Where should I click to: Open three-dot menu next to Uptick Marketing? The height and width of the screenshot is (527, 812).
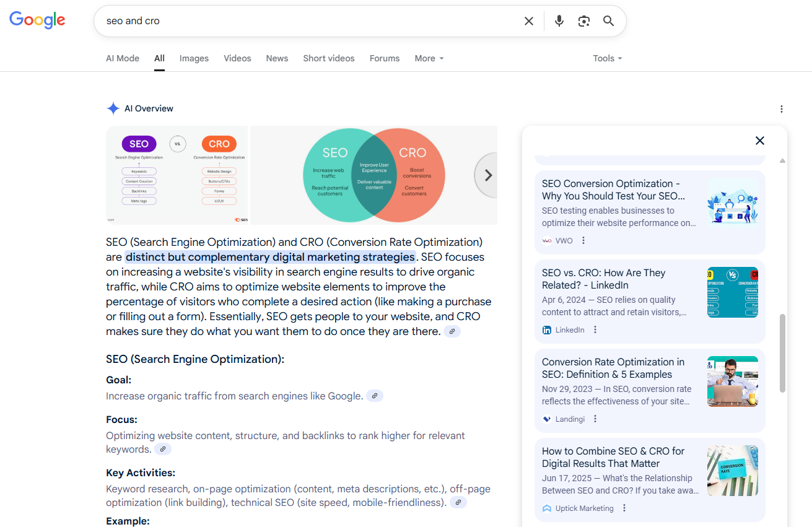click(624, 508)
